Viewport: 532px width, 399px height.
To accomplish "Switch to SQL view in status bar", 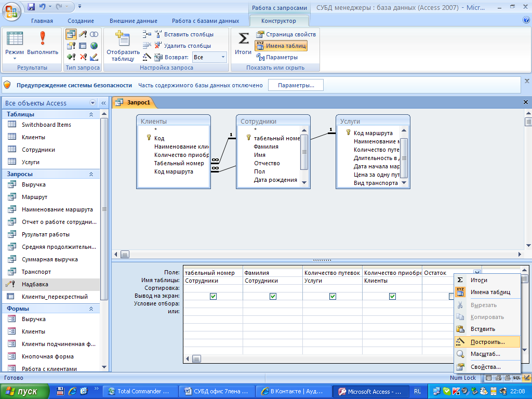I will (x=517, y=378).
